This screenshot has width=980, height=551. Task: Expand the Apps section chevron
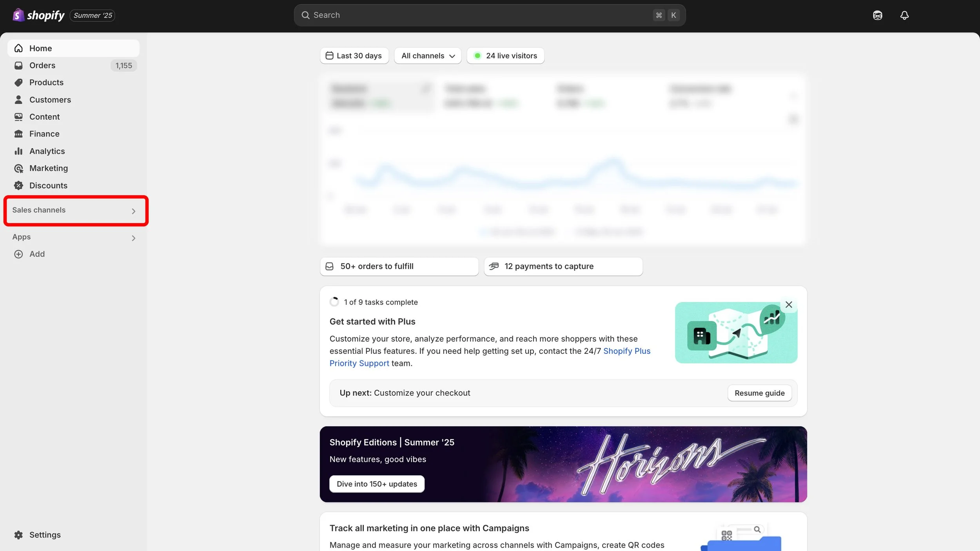pyautogui.click(x=133, y=238)
